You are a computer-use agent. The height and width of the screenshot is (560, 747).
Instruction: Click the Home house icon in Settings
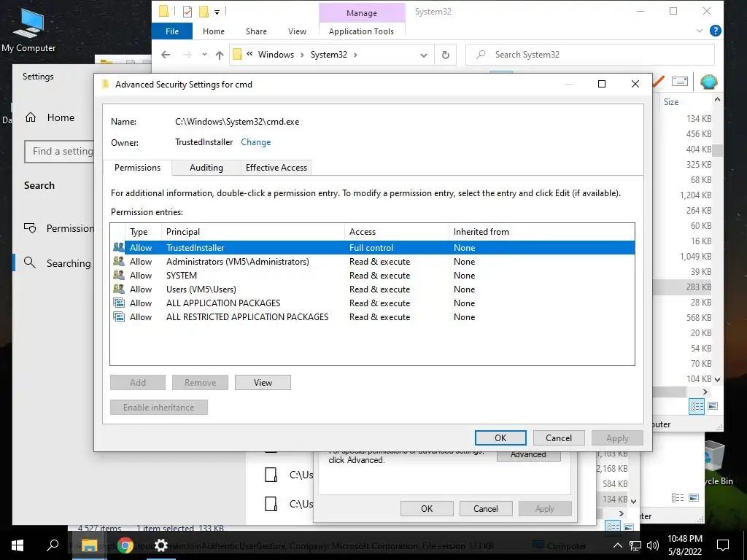(31, 117)
